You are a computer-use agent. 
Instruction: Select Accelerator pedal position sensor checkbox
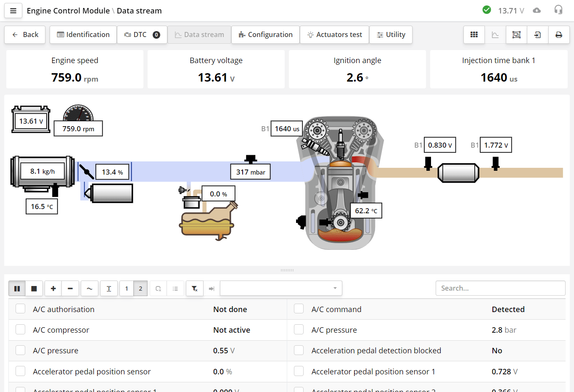(20, 371)
